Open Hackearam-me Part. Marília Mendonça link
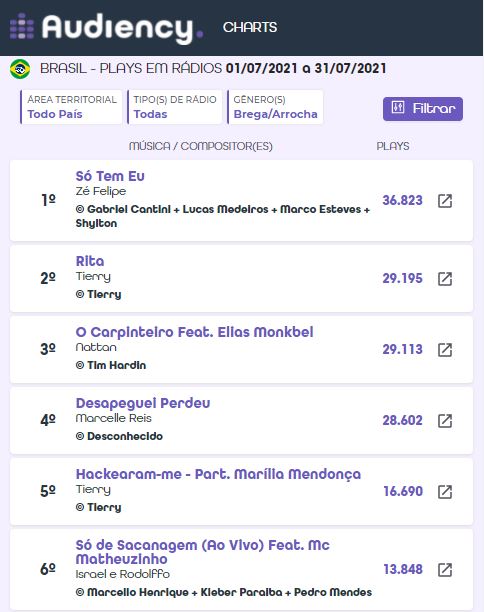Viewport: 484px width, 612px height. (218, 474)
